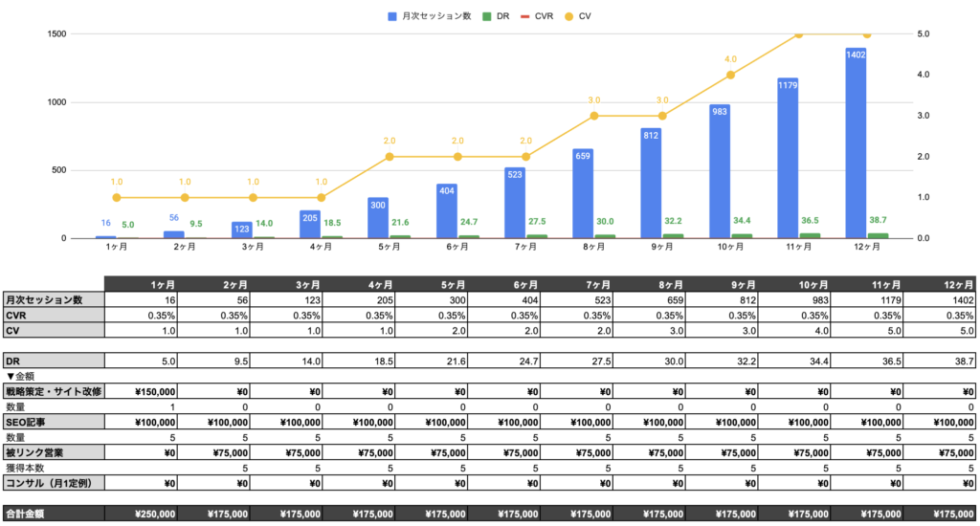Click the CV data point labeled 4.0
Screen dimensions: 980x526
pos(730,75)
